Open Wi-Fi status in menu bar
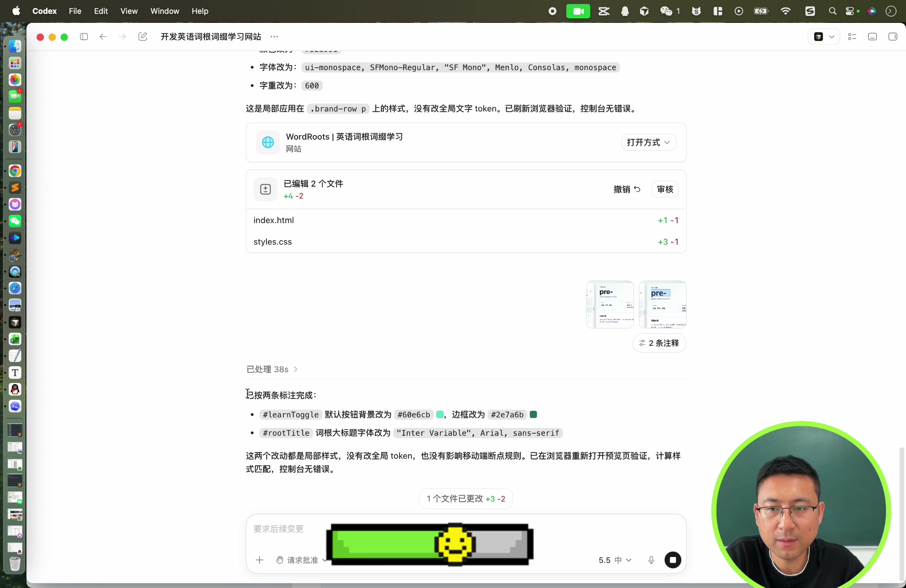Viewport: 906px width, 588px height. 785,11
